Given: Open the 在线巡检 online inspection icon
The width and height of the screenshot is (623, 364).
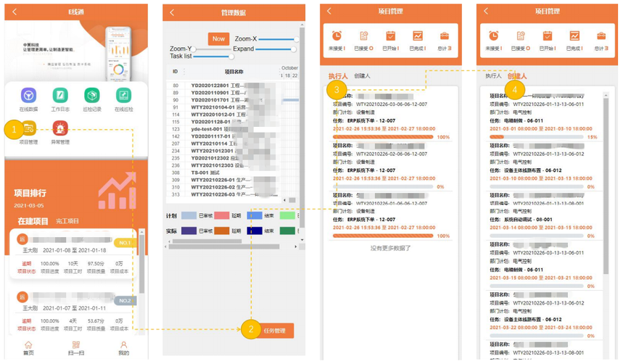Looking at the screenshot, I should pos(123,96).
